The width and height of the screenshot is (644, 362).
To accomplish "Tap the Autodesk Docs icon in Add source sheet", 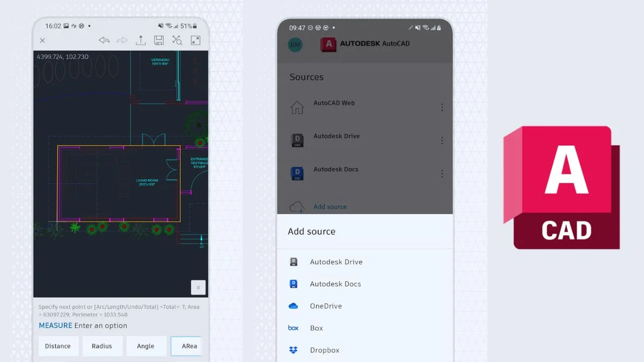I will 294,284.
